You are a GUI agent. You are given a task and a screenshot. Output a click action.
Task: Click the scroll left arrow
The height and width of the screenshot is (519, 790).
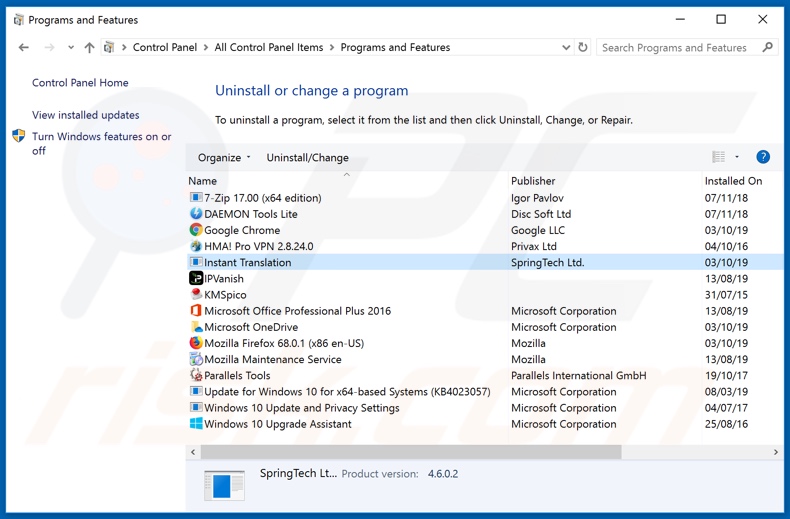click(192, 452)
